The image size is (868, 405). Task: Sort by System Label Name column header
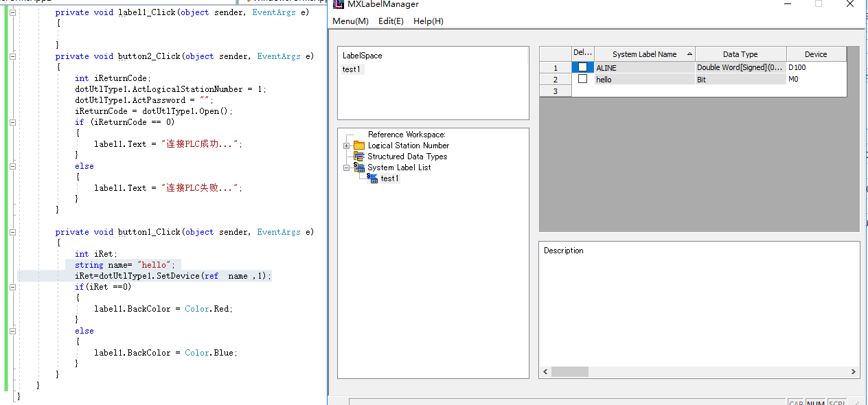point(644,54)
